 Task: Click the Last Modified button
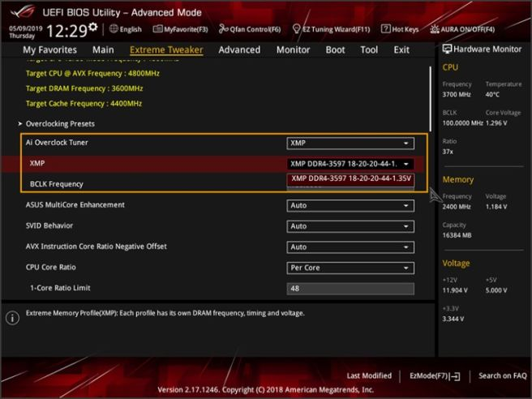coord(369,375)
